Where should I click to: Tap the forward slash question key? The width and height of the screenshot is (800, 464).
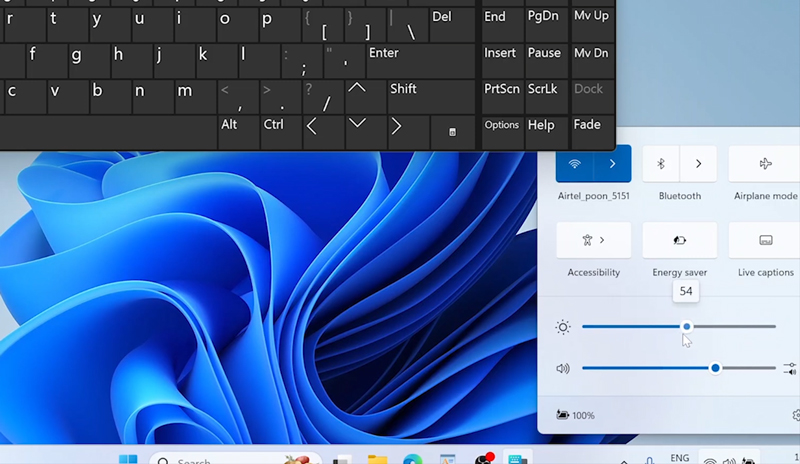pyautogui.click(x=323, y=96)
